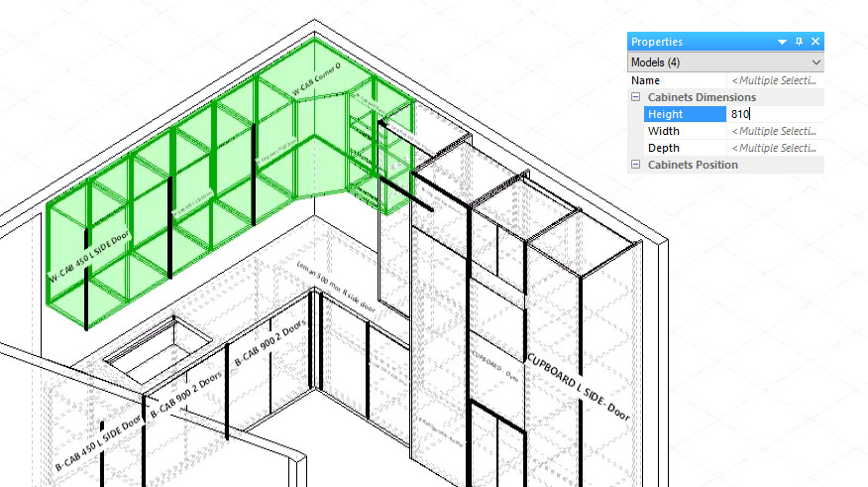Select the W-CAB Corner cabinet
Image resolution: width=868 pixels, height=487 pixels.
point(315,79)
